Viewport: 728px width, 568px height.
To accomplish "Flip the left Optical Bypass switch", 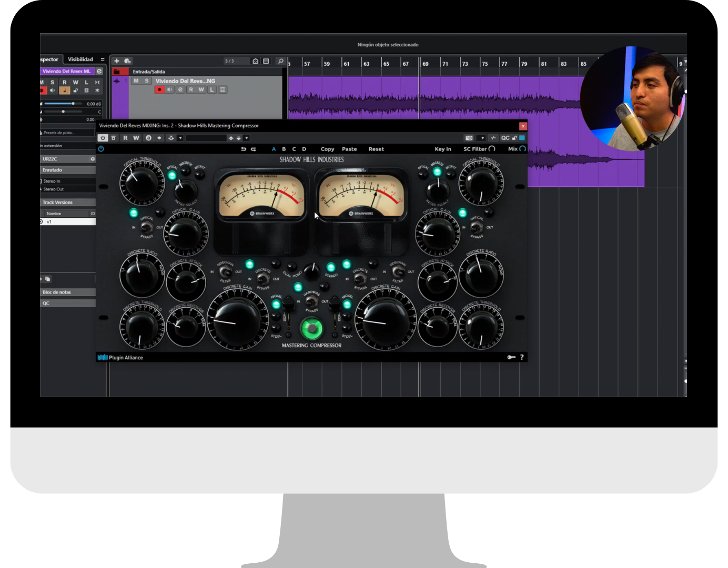I will [x=147, y=227].
